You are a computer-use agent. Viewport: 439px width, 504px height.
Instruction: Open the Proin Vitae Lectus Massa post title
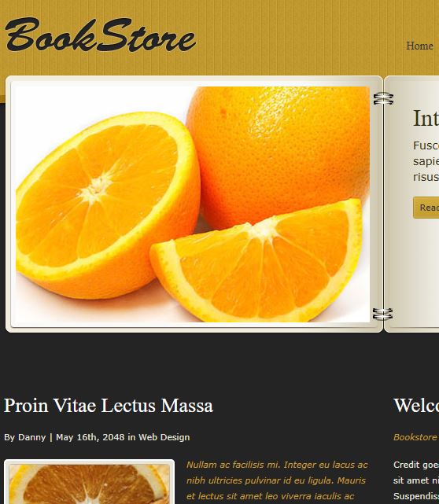click(x=109, y=405)
